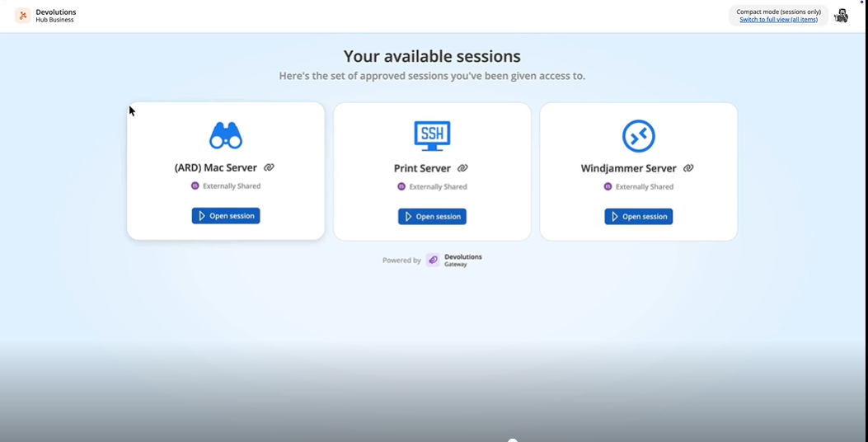Copy link icon beside Windjammer Server
Viewport: 868px width, 442px height.
click(688, 168)
